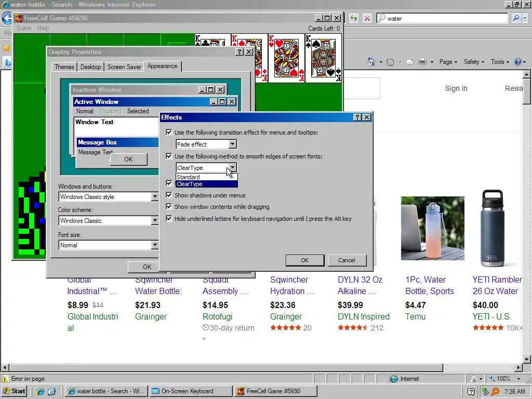
Task: Click the Start button
Action: click(14, 391)
